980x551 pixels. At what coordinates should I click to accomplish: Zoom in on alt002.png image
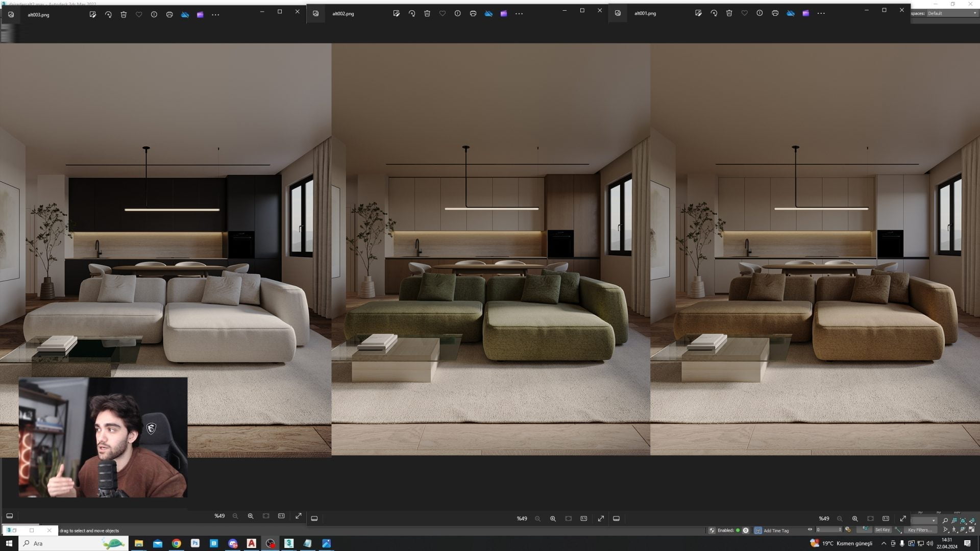tap(553, 518)
